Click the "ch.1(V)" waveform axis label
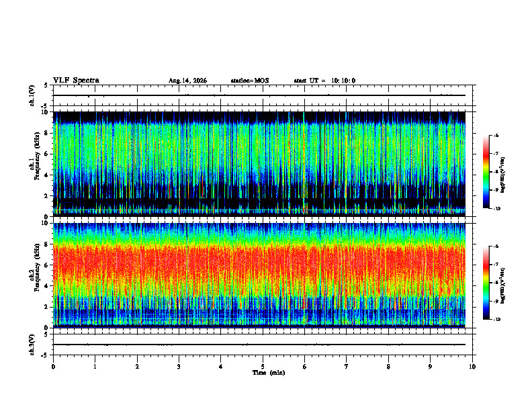 click(32, 95)
